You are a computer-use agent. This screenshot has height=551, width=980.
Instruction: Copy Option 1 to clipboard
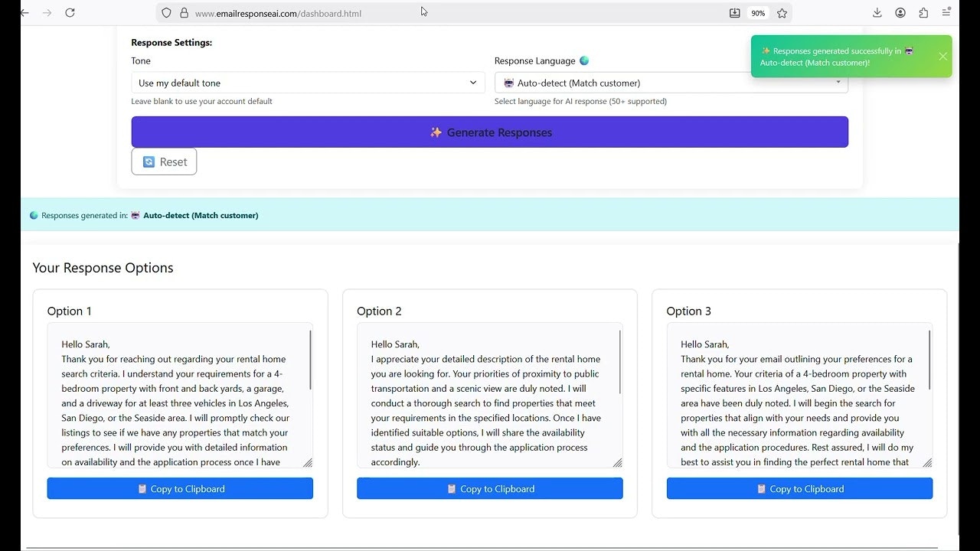coord(180,488)
